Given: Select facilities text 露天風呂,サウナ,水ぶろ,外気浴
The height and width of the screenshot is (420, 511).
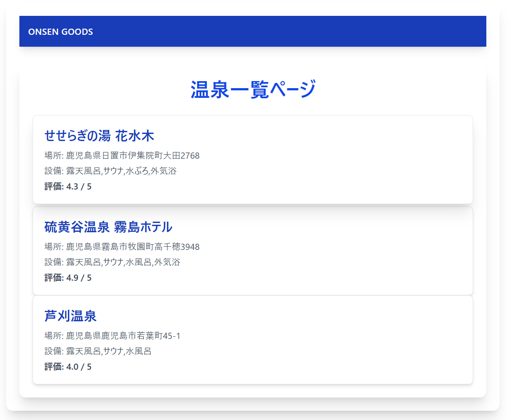Looking at the screenshot, I should pyautogui.click(x=121, y=171).
